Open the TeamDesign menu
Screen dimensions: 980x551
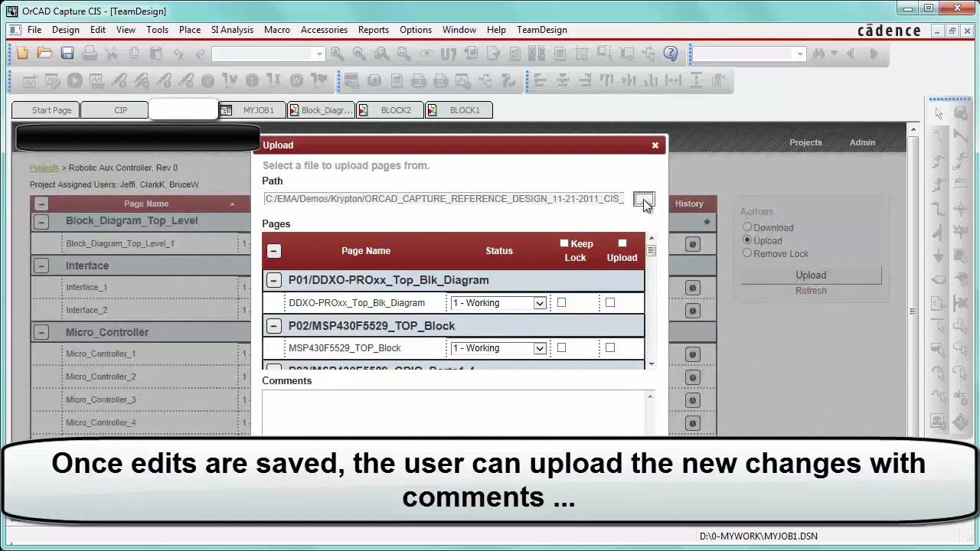[x=542, y=30]
